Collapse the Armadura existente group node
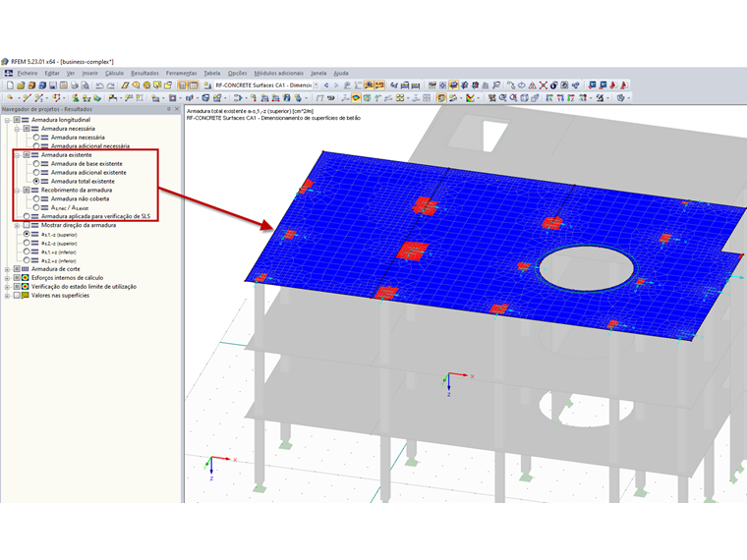 pyautogui.click(x=17, y=155)
